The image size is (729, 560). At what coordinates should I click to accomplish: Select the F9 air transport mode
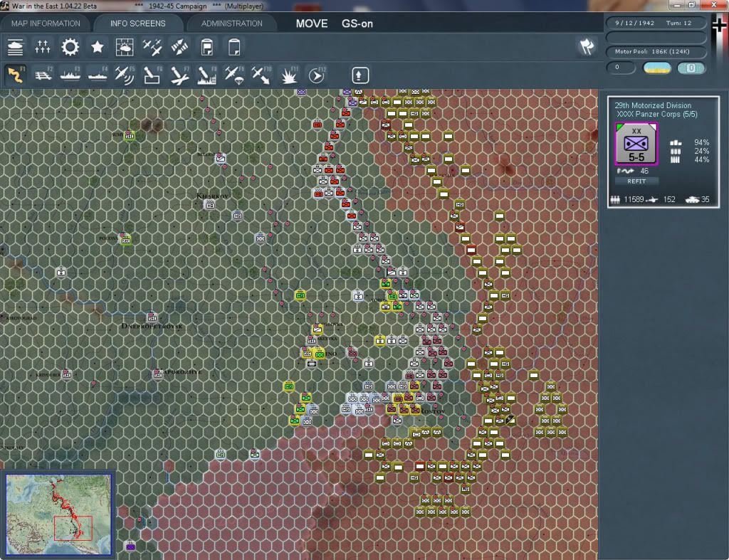point(234,75)
